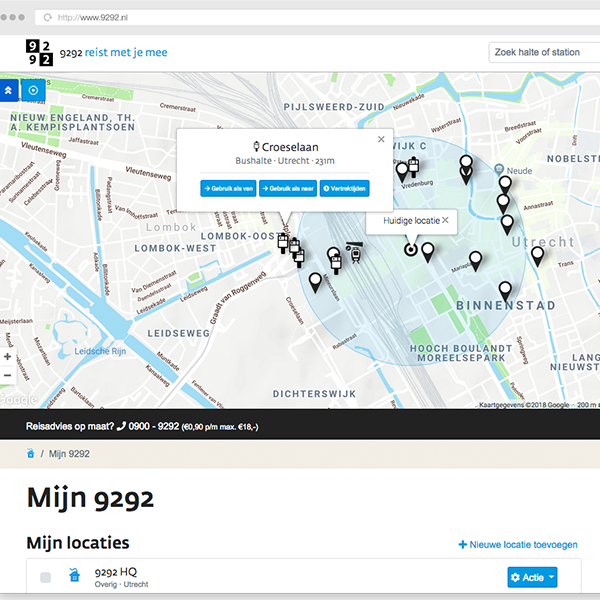Click the upper map pin near Annastraat
This screenshot has width=600, height=600.
(x=503, y=203)
